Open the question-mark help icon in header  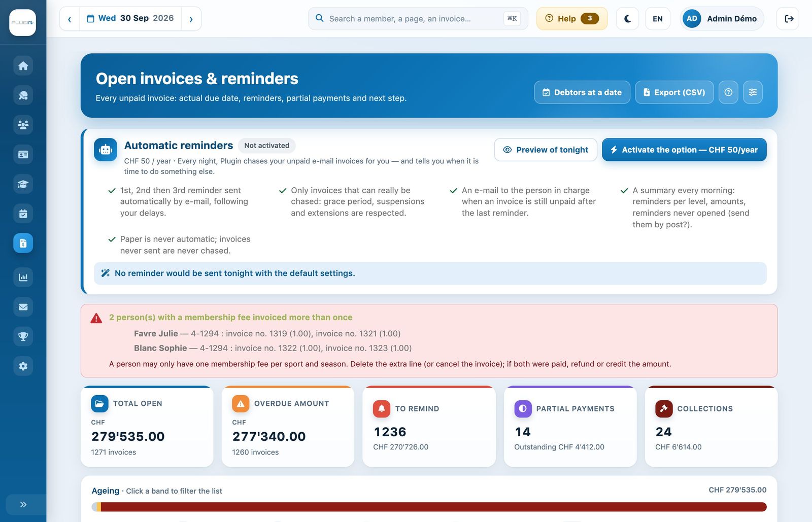tap(728, 92)
